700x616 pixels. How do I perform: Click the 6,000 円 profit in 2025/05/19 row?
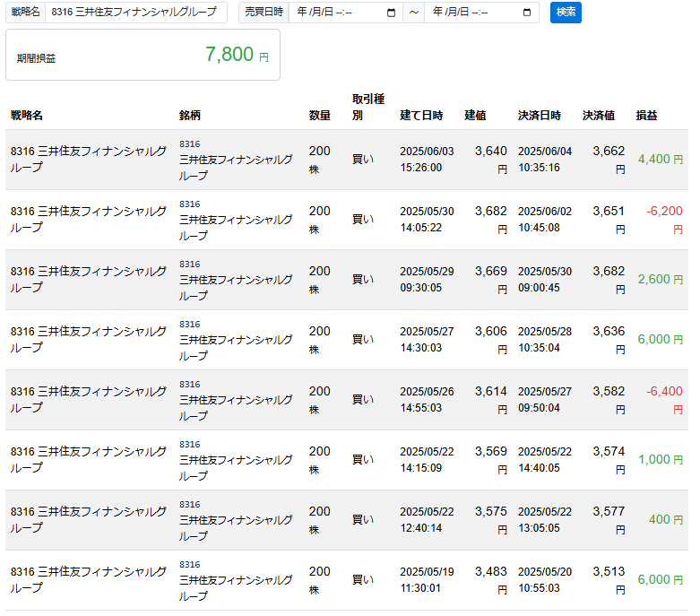661,580
